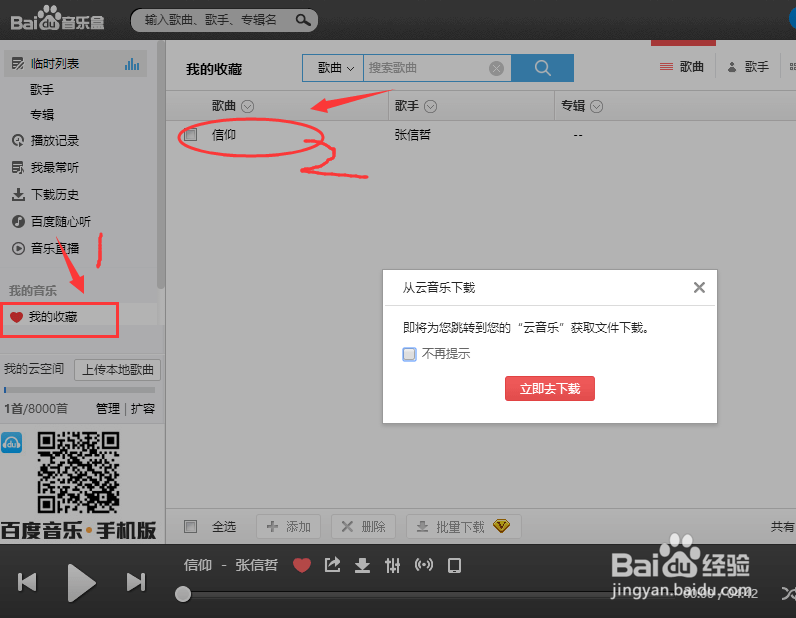Click 批量下载 batch download button
The width and height of the screenshot is (796, 618).
click(x=463, y=527)
